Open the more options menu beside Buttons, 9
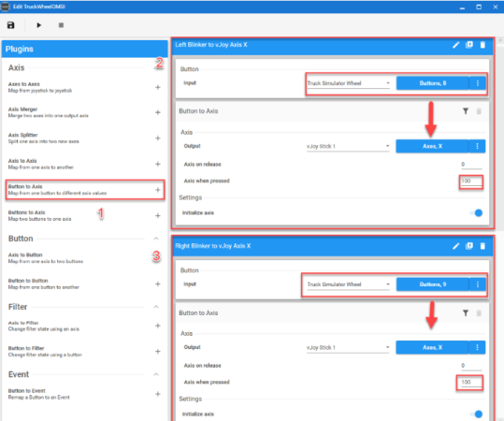 click(x=478, y=284)
